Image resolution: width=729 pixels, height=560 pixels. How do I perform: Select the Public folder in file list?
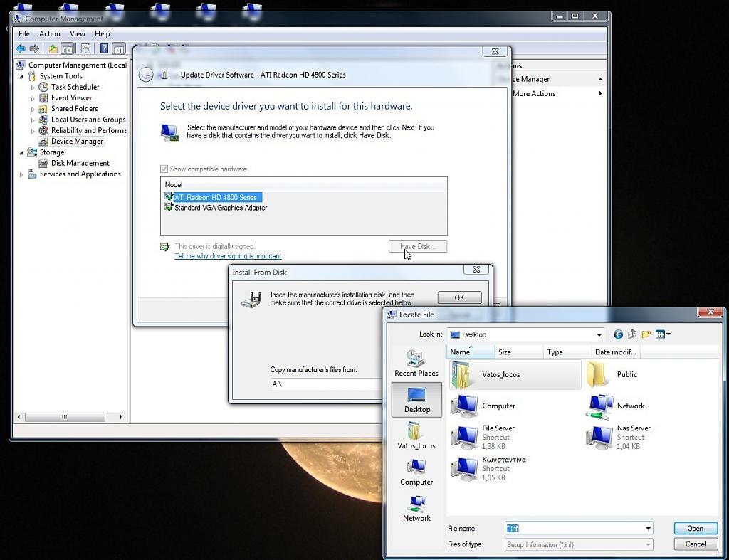(612, 374)
